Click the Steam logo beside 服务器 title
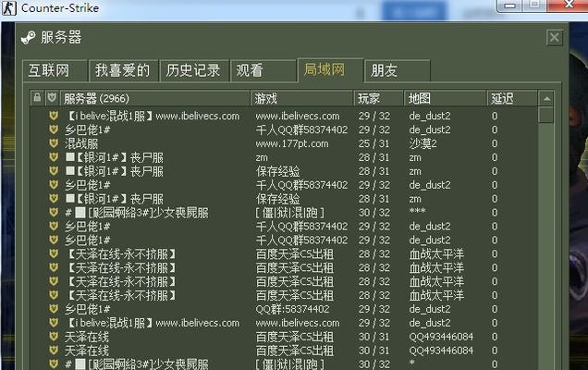 click(28, 38)
